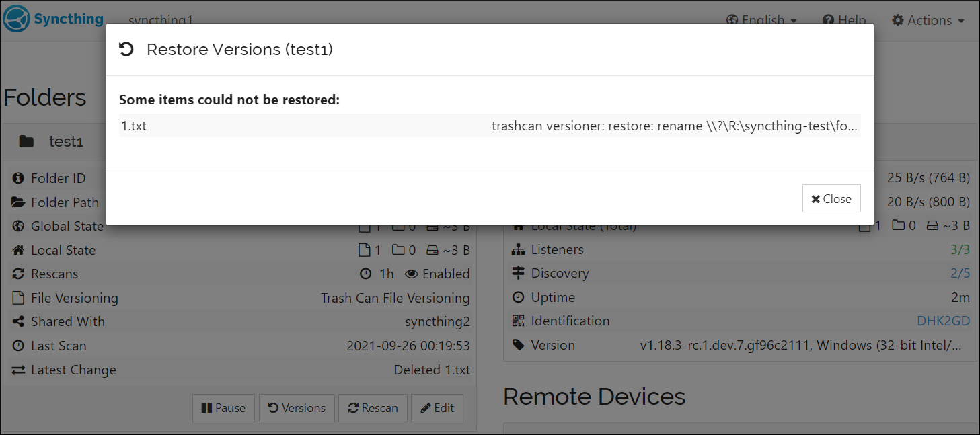Pause the test1 folder

(x=223, y=407)
